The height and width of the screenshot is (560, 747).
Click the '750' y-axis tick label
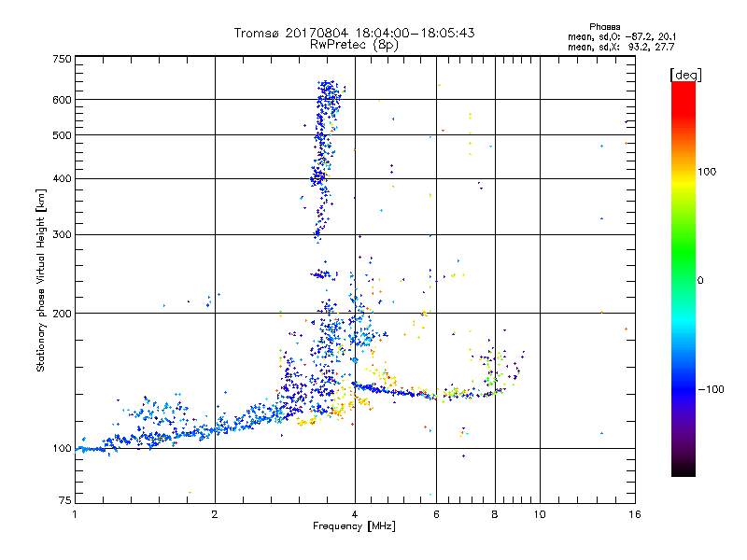(x=62, y=59)
